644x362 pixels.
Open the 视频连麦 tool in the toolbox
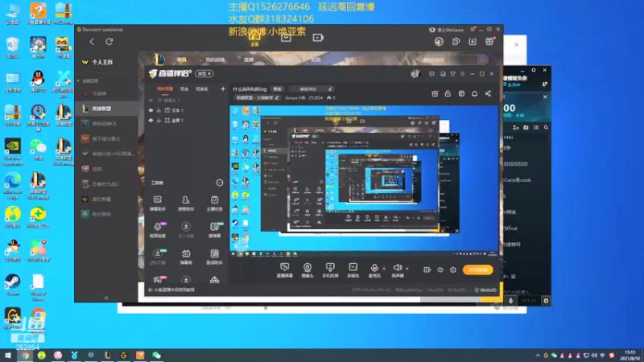pos(158,230)
